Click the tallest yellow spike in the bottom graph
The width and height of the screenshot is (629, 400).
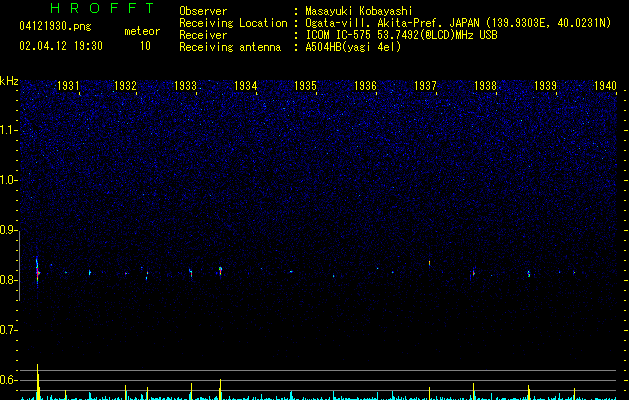[x=38, y=382]
